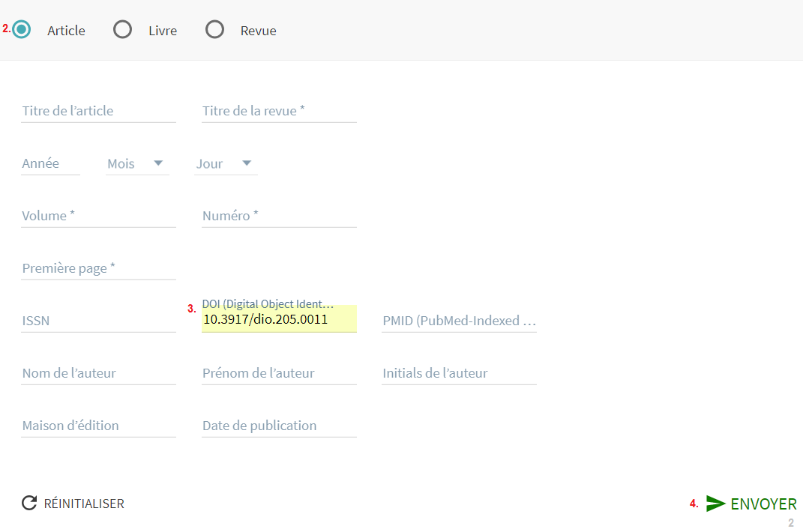Image resolution: width=803 pixels, height=532 pixels.
Task: Click the Nom de l'auteur field
Action: point(98,374)
